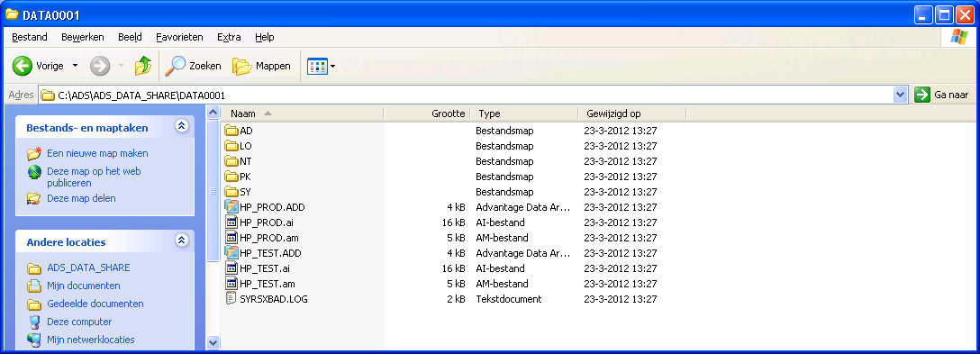Image resolution: width=980 pixels, height=354 pixels.
Task: Sort by the Grootte column header
Action: [x=427, y=113]
